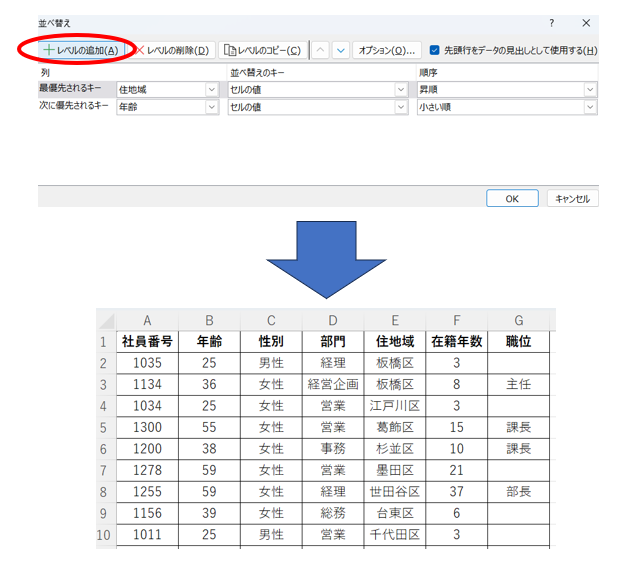Select column G header
The width and height of the screenshot is (626, 574).
(518, 320)
